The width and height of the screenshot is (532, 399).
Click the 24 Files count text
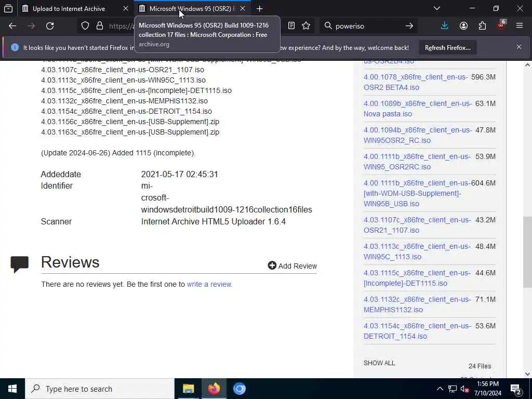point(480,366)
